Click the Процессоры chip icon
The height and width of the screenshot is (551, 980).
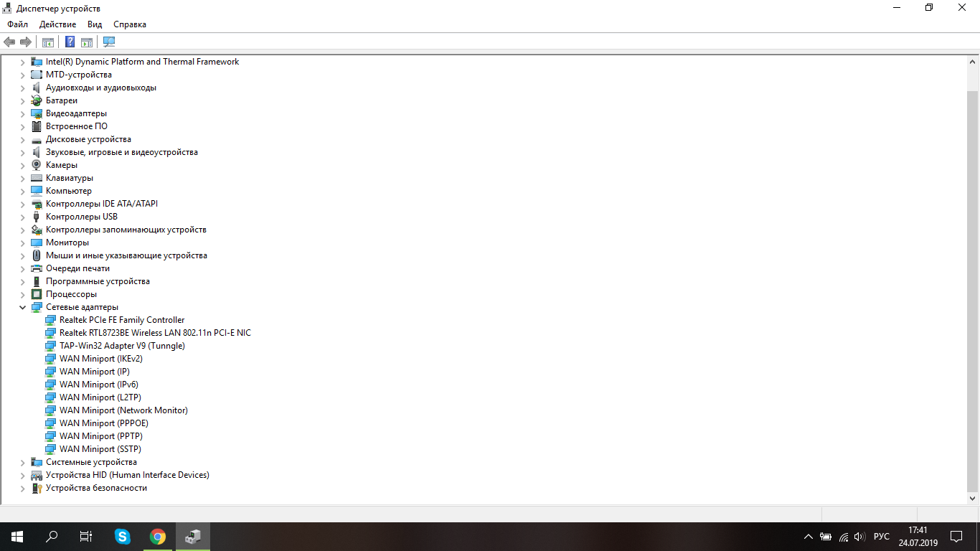tap(37, 294)
